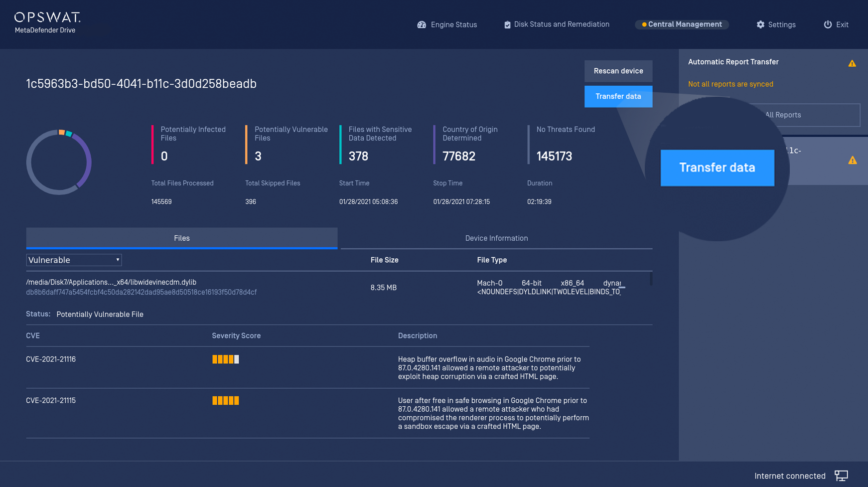Click the libwidevinecdm.dylib file path
The width and height of the screenshot is (868, 487).
coord(111,282)
